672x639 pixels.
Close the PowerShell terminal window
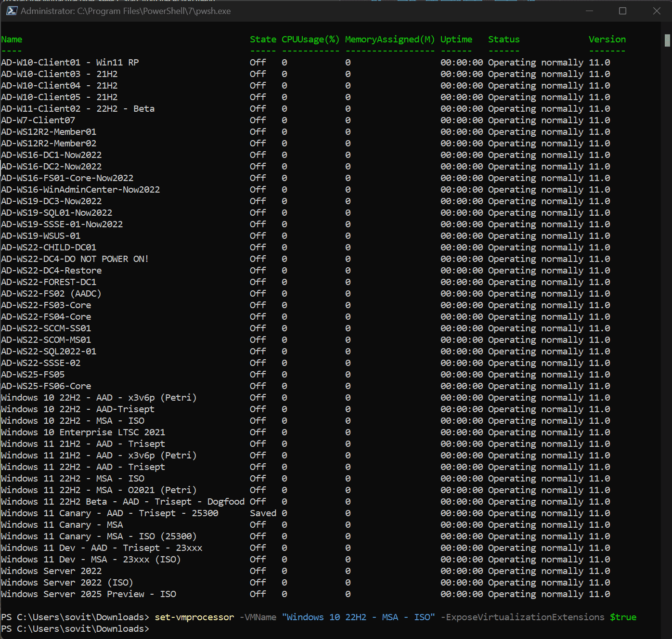coord(657,11)
